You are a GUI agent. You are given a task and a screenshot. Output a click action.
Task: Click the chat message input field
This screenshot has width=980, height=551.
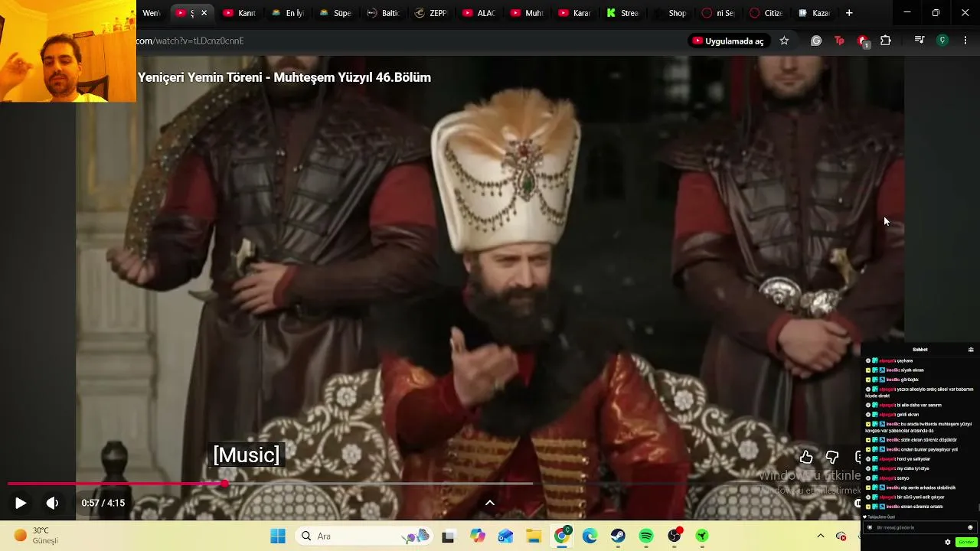(920, 527)
